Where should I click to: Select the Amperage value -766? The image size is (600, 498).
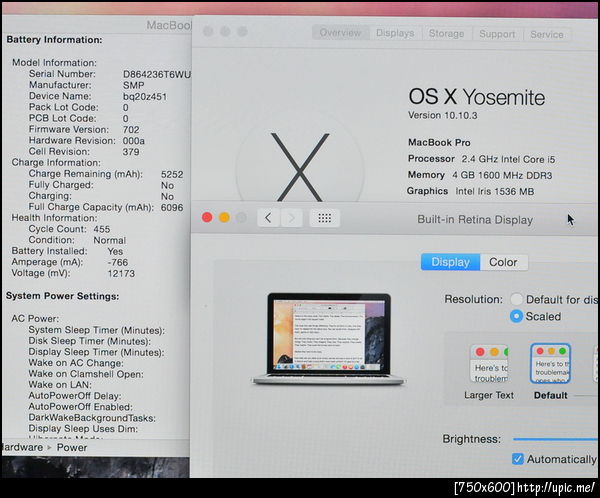click(x=118, y=263)
